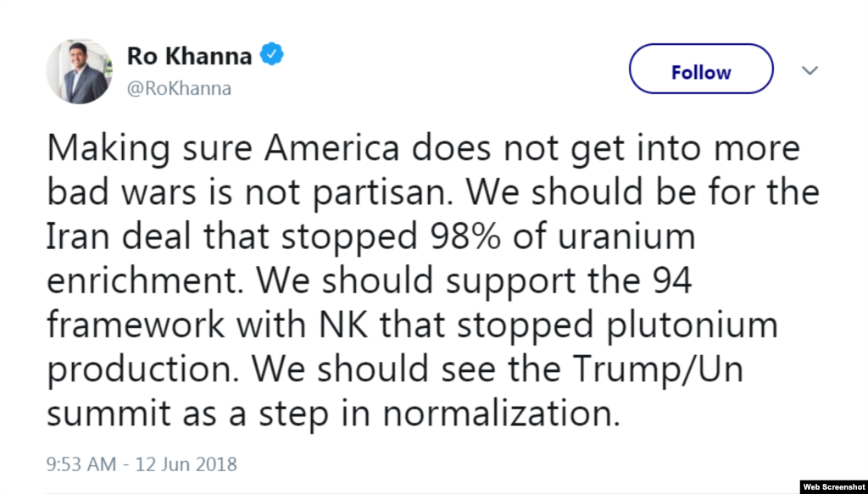The image size is (868, 494).
Task: Open the @RoKhanna handle link
Action: click(179, 87)
